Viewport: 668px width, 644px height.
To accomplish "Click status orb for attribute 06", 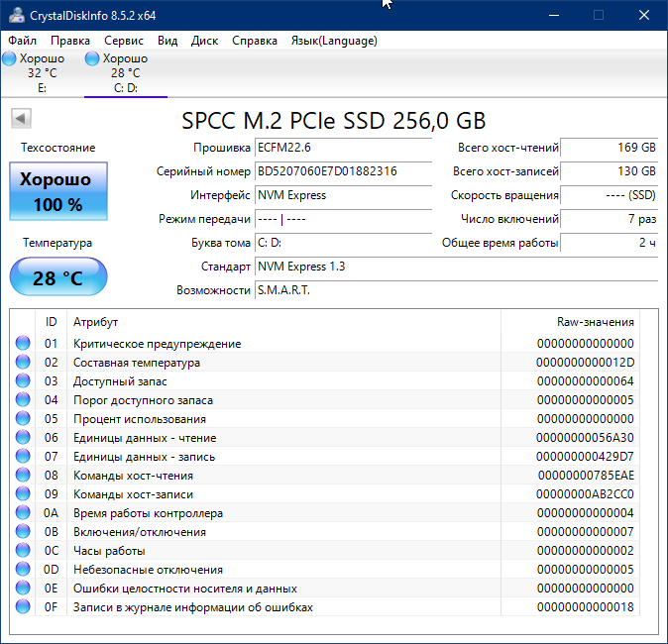I will click(x=23, y=437).
